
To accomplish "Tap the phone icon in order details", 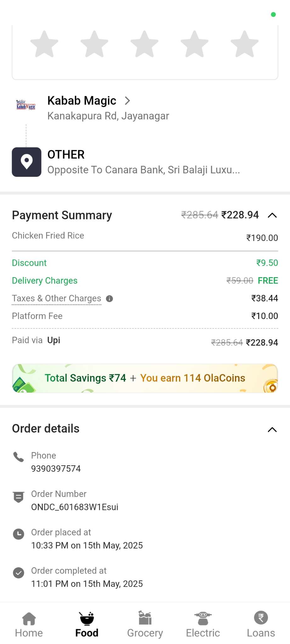I will (19, 457).
